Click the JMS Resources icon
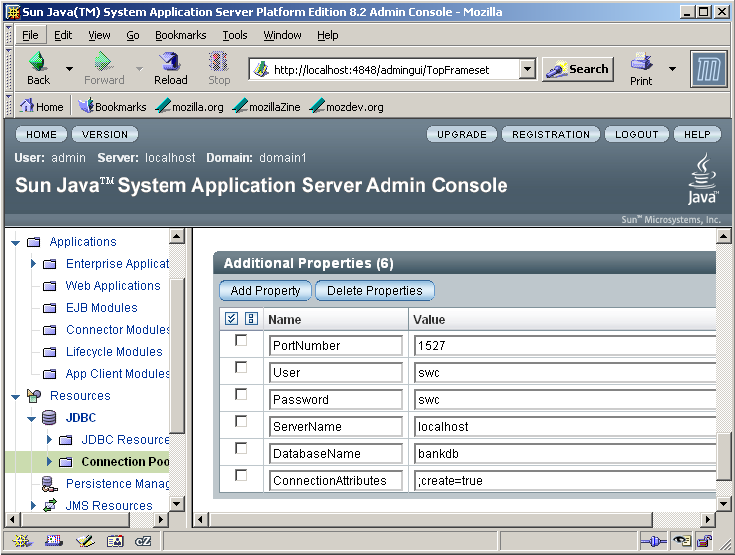Image resolution: width=735 pixels, height=555 pixels. (x=50, y=505)
